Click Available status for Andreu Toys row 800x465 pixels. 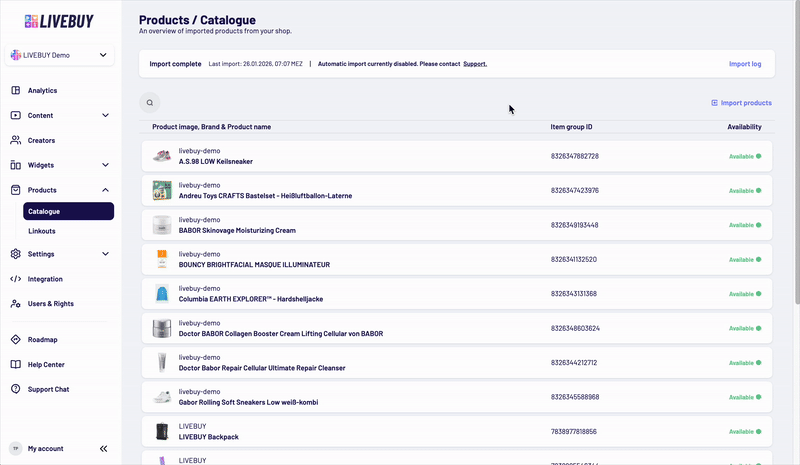click(x=745, y=190)
